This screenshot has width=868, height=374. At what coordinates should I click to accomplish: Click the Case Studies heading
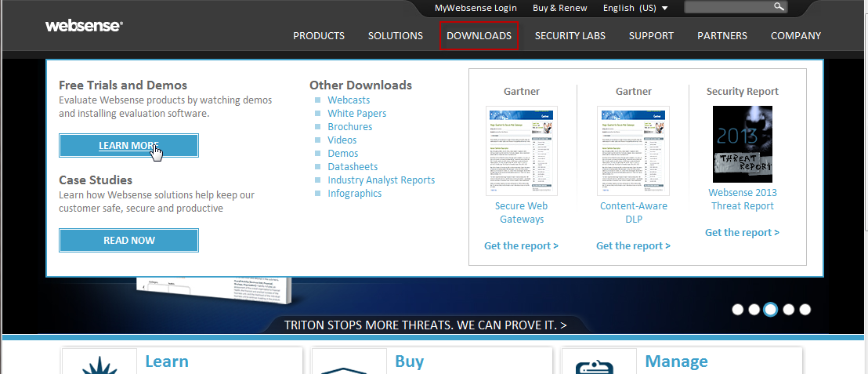click(x=96, y=180)
